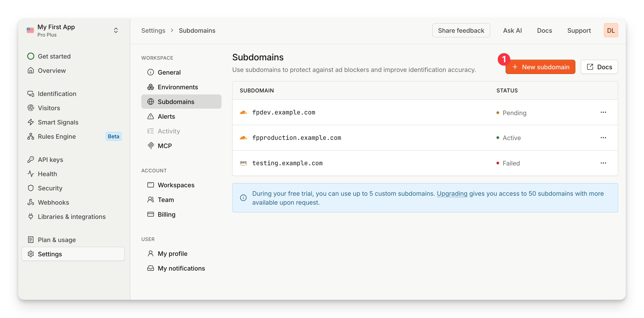The image size is (644, 318).
Task: Open the DL user avatar menu
Action: pyautogui.click(x=611, y=30)
